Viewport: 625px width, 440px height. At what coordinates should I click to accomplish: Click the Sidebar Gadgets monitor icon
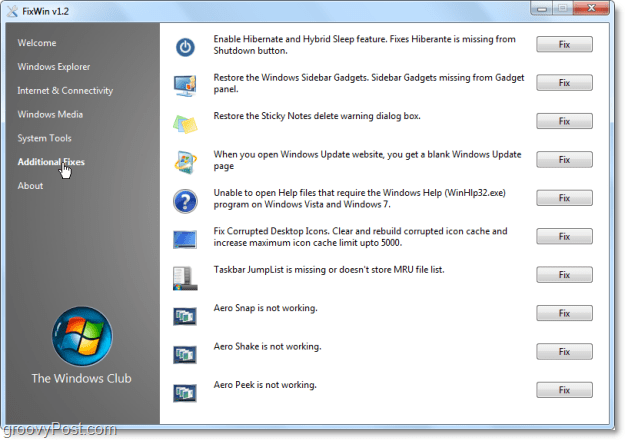[185, 86]
